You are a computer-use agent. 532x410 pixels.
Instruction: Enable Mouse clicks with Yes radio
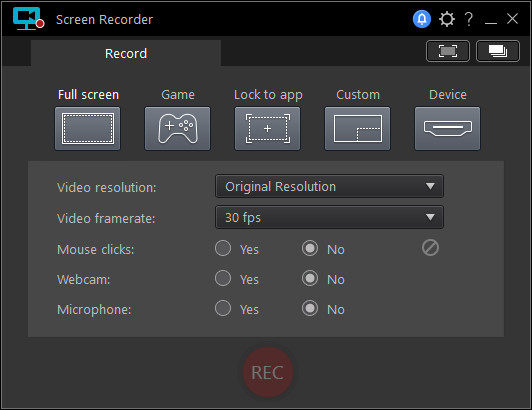(223, 248)
